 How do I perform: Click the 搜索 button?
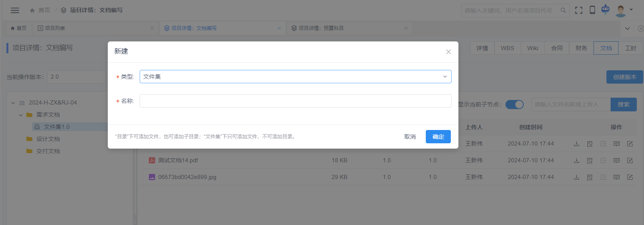coord(624,105)
